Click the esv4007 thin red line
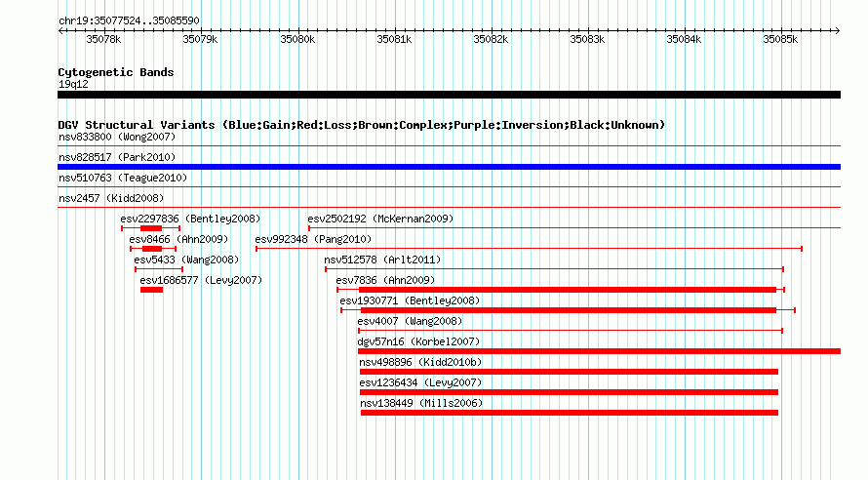This screenshot has width=868, height=480. point(571,331)
